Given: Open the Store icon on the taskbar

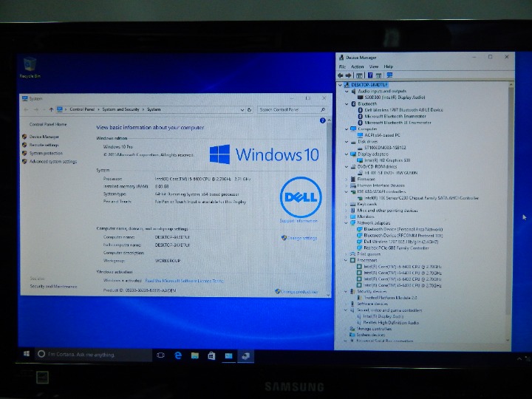Looking at the screenshot, I should 211,355.
